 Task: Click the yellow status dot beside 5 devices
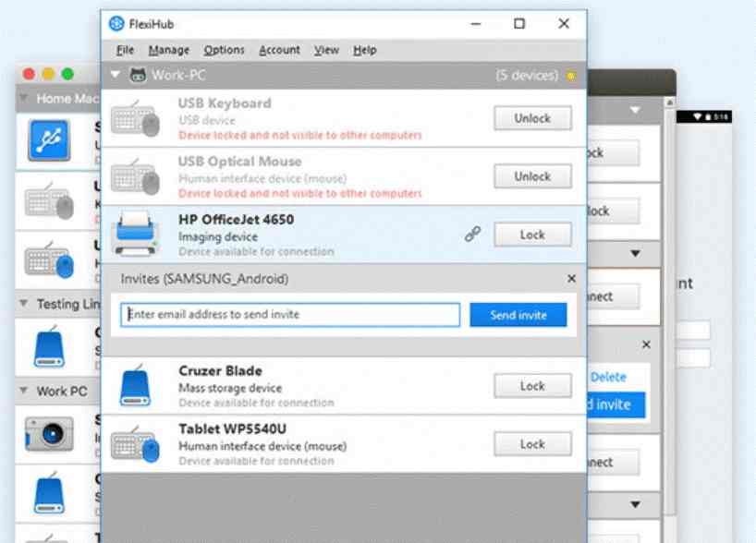pos(571,76)
